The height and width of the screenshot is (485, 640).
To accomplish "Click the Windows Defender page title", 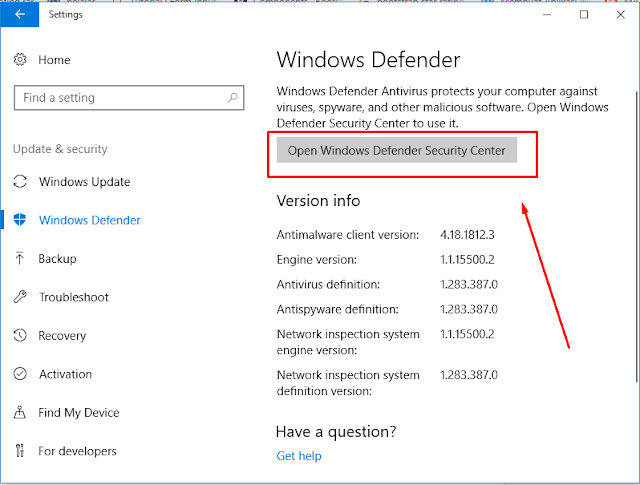I will coord(369,60).
